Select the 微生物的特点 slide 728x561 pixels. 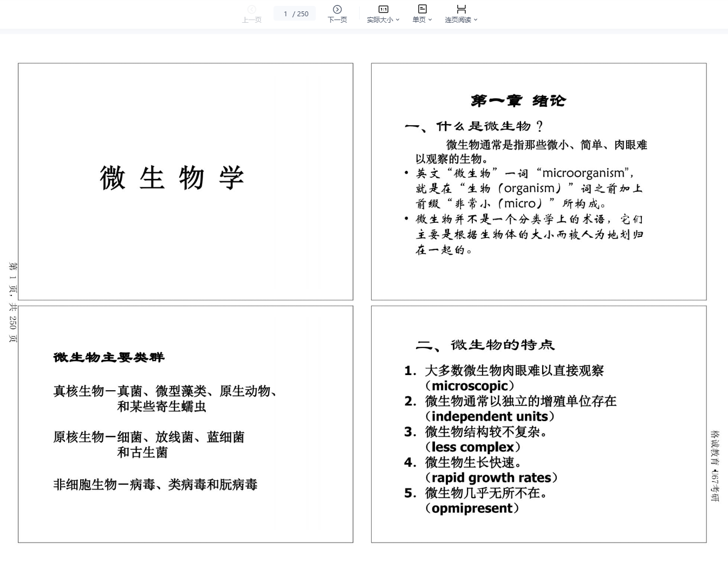(538, 424)
